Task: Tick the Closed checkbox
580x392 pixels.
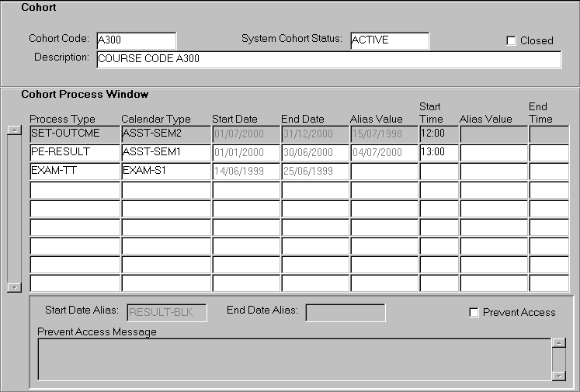Action: pos(511,41)
